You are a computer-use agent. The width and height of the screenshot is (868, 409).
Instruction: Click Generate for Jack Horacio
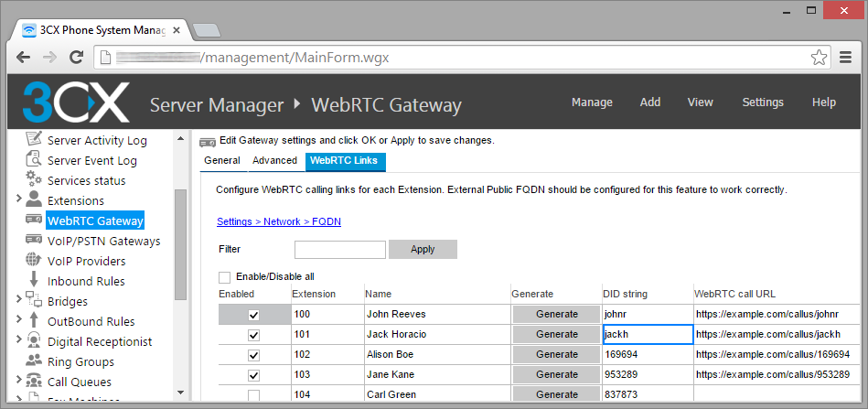(557, 334)
